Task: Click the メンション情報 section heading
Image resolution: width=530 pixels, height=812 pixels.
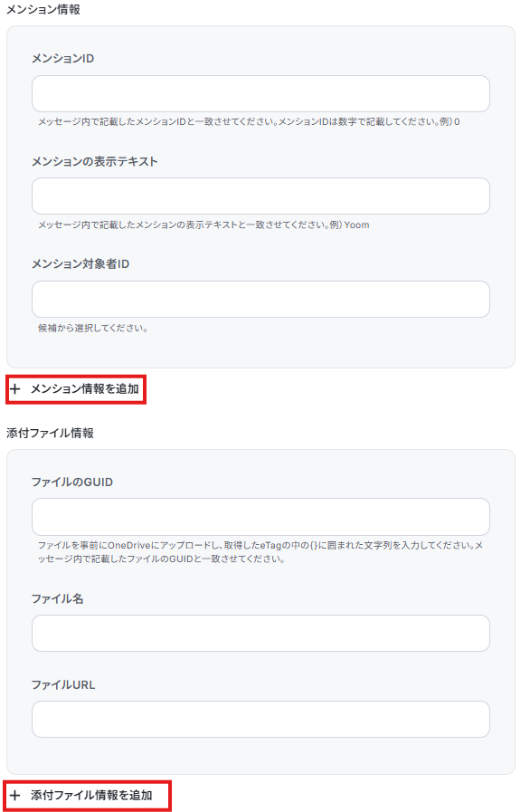Action: pos(43,10)
